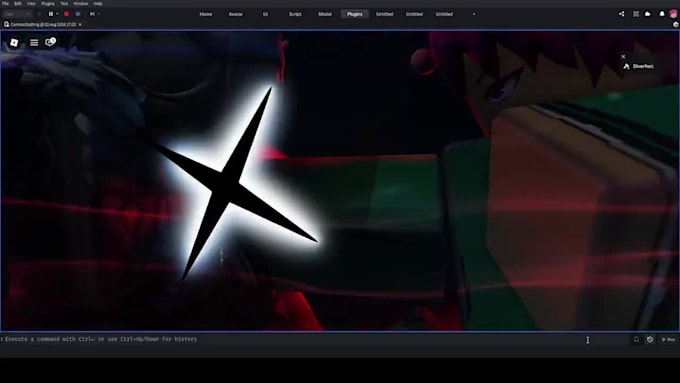This screenshot has width=680, height=383.
Task: Click the settings gear below avatar
Action: pos(676,25)
